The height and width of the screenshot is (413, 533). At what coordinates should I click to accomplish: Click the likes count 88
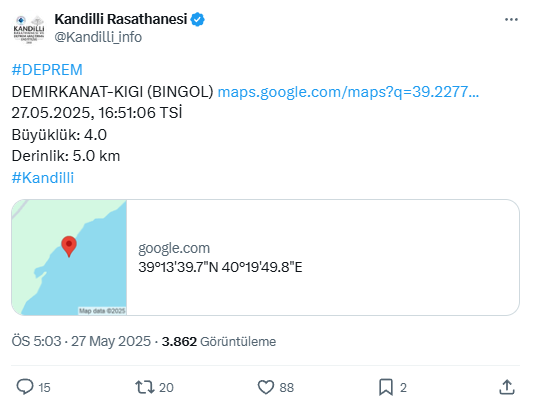287,388
